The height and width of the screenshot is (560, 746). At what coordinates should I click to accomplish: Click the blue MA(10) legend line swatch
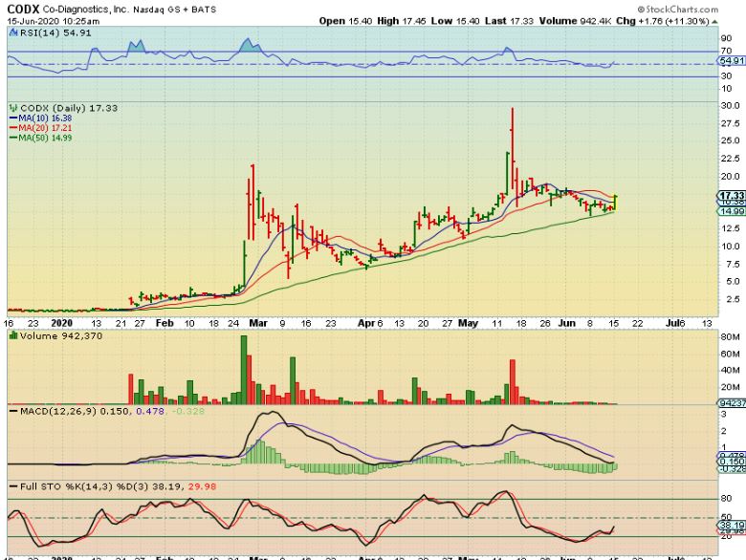[13, 118]
